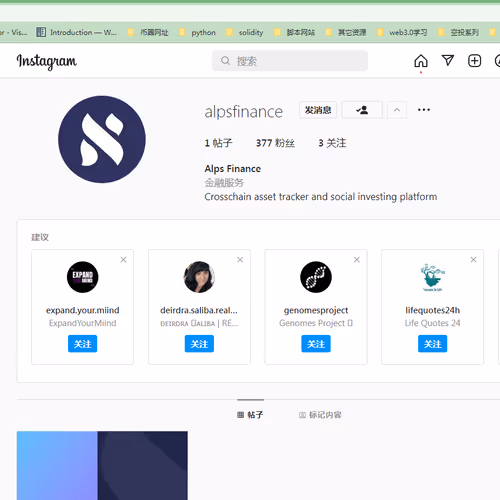The width and height of the screenshot is (500, 500).
Task: Click the alpsfinance username heading
Action: [244, 112]
